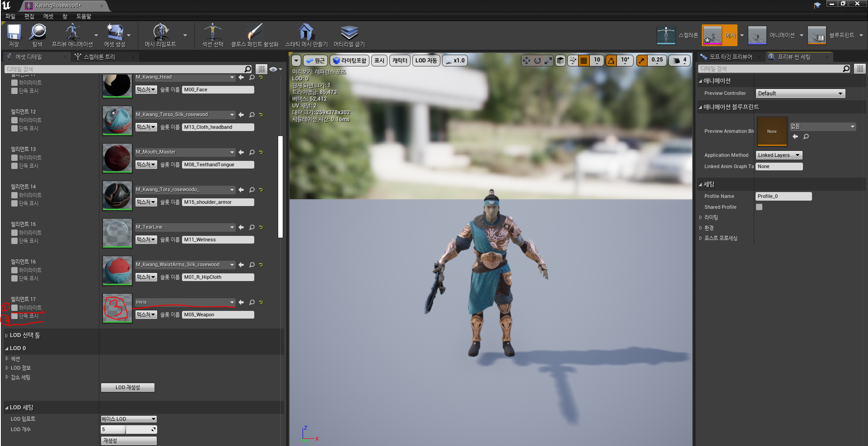
Task: Enable Isolate checkbox for Element 17
Action: pyautogui.click(x=14, y=316)
